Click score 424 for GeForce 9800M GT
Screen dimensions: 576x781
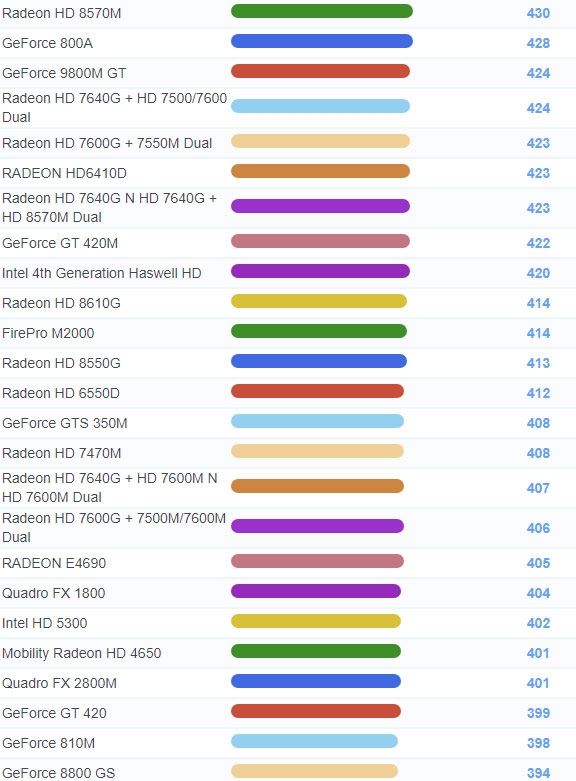538,73
